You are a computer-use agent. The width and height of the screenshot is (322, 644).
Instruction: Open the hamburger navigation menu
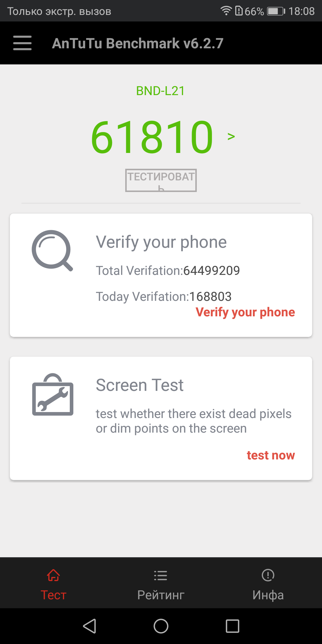point(22,43)
